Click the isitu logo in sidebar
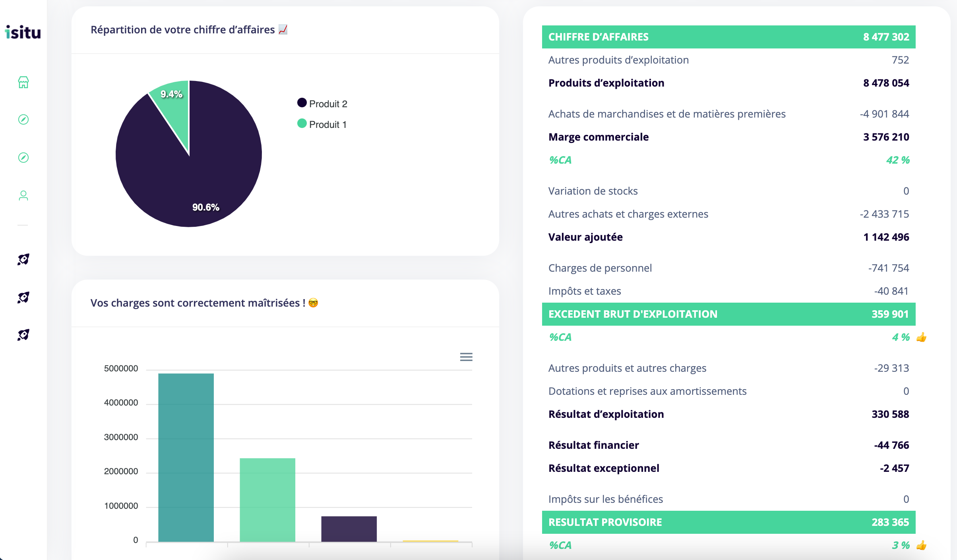Viewport: 957px width, 560px height. coord(23,32)
